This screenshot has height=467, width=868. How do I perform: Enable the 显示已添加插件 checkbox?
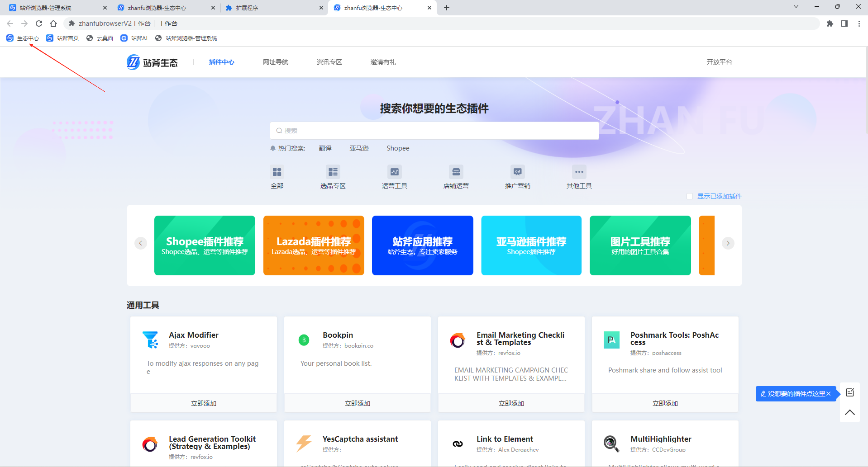tap(690, 196)
